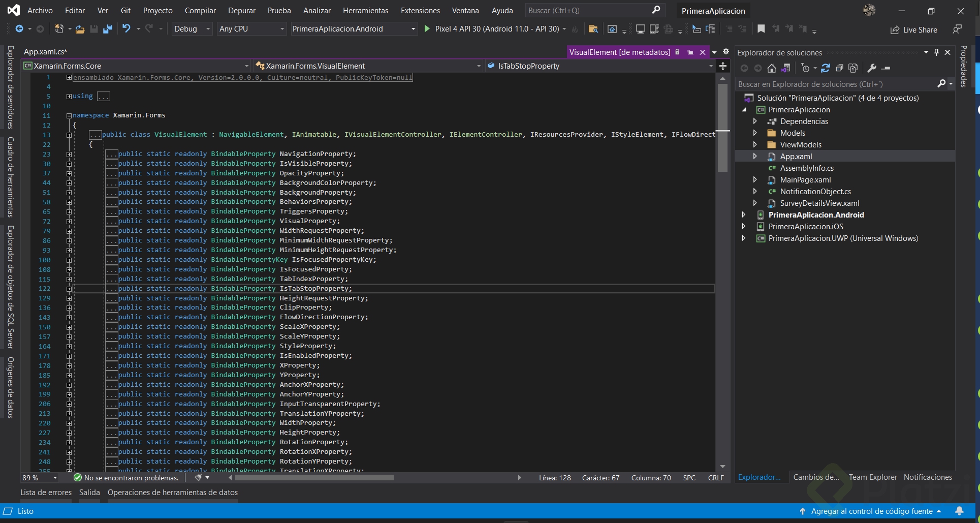
Task: Open Properties wrench icon in Solution Explorer
Action: pos(872,68)
